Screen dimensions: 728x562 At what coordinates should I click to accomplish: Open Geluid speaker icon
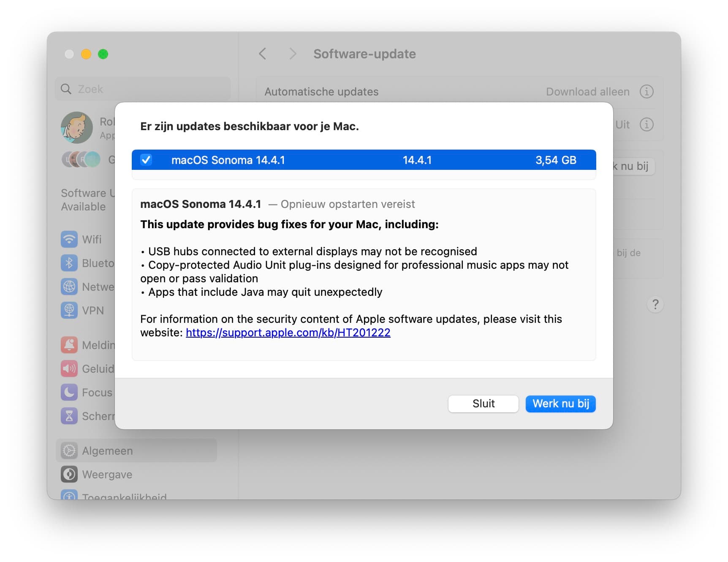click(x=69, y=368)
